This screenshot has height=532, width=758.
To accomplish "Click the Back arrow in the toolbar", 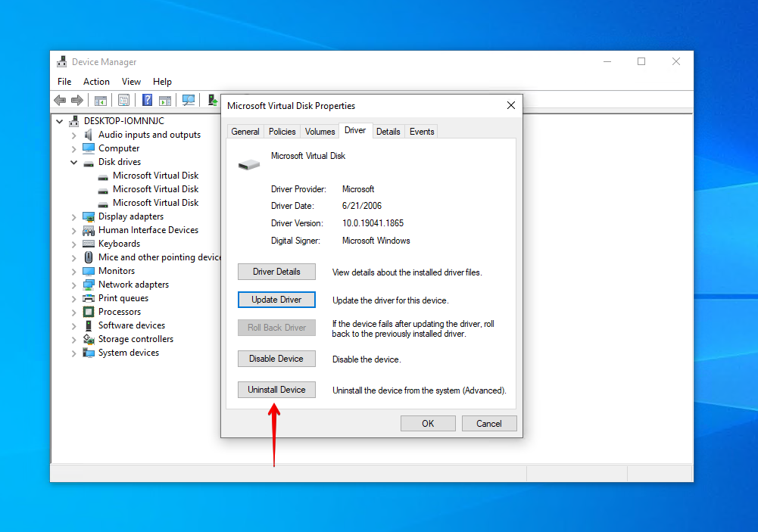I will pos(60,100).
